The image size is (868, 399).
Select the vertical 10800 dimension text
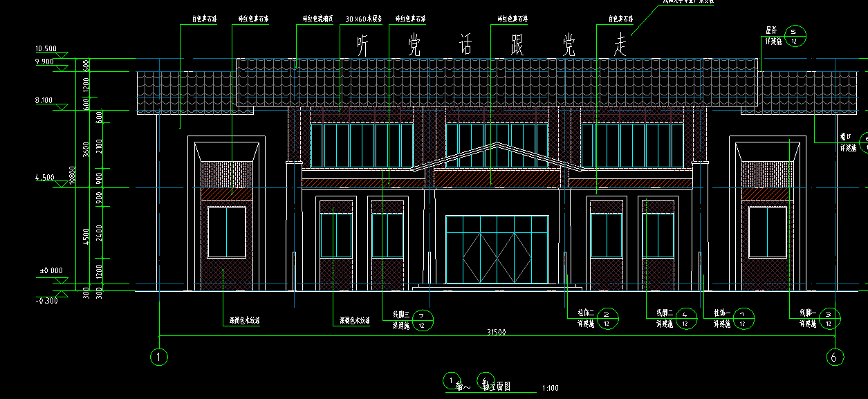pyautogui.click(x=71, y=176)
